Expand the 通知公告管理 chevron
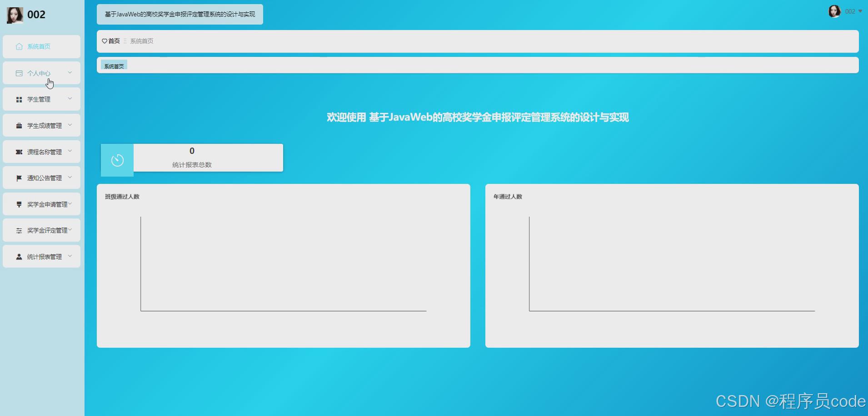This screenshot has width=868, height=416. tap(70, 177)
